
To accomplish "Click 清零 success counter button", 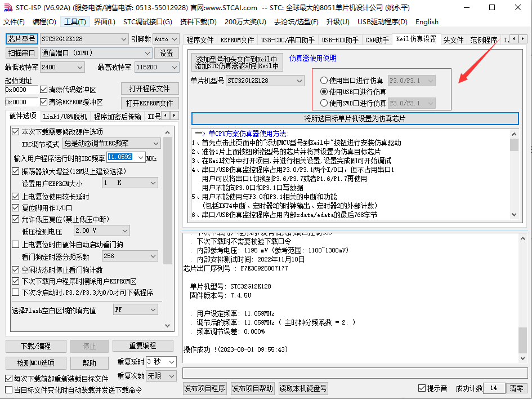I will click(x=517, y=388).
